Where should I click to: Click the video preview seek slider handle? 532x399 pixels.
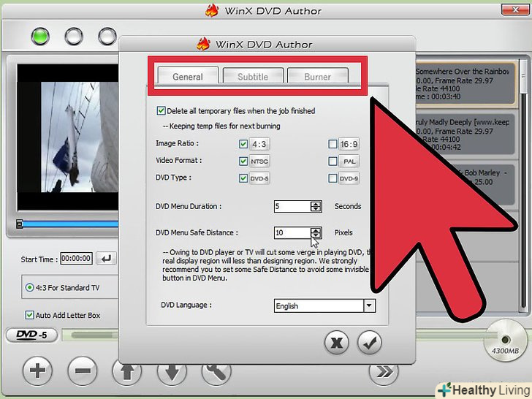[20, 224]
